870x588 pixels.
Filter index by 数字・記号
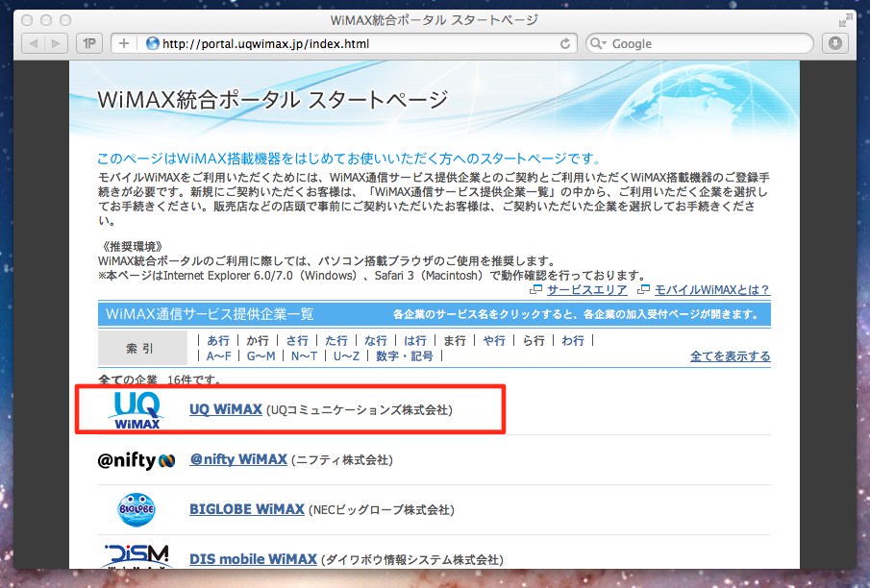click(x=405, y=356)
